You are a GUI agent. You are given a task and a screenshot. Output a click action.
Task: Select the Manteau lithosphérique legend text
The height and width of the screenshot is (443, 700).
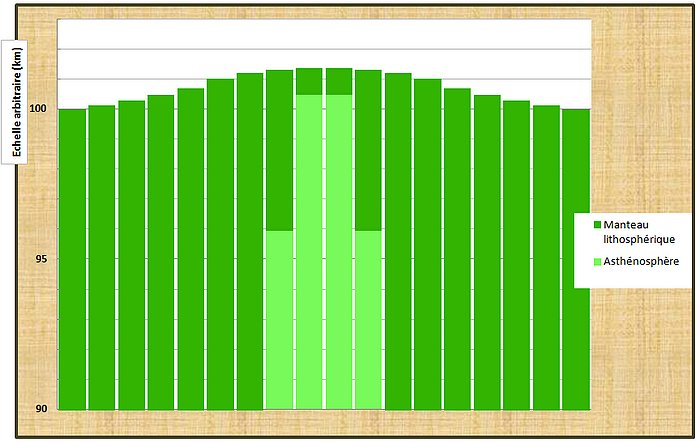click(639, 232)
